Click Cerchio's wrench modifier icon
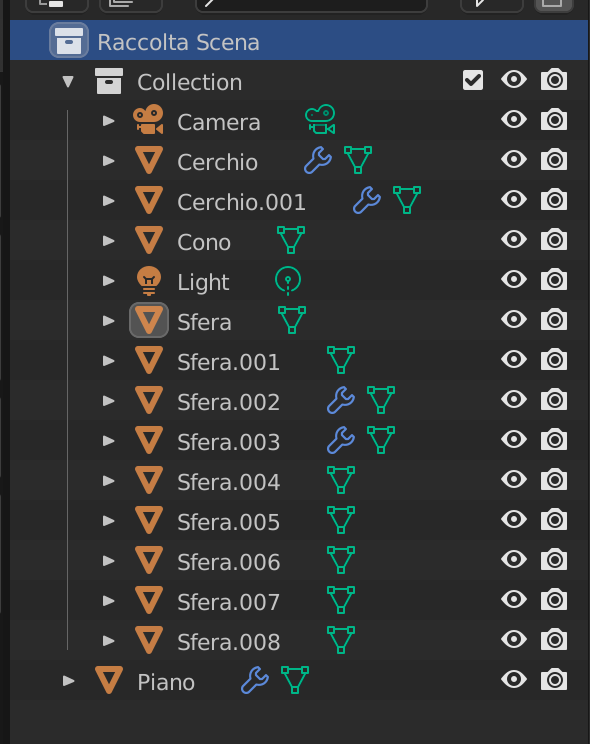 (x=318, y=160)
